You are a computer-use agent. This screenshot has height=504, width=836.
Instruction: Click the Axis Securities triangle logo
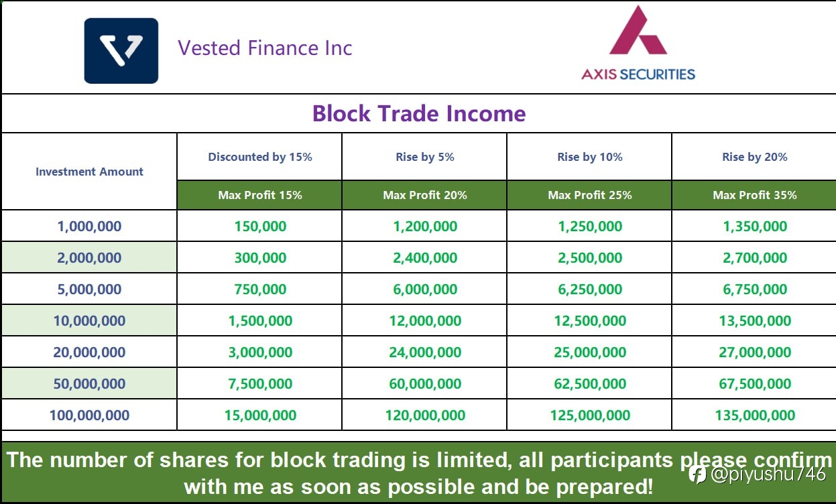[x=638, y=30]
